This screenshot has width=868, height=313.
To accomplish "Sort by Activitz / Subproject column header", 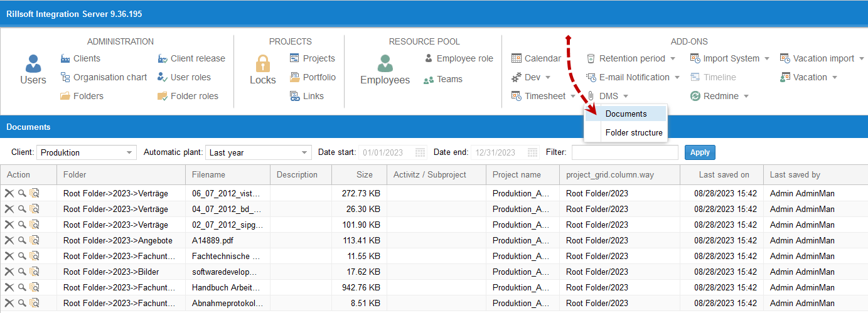I will [436, 175].
